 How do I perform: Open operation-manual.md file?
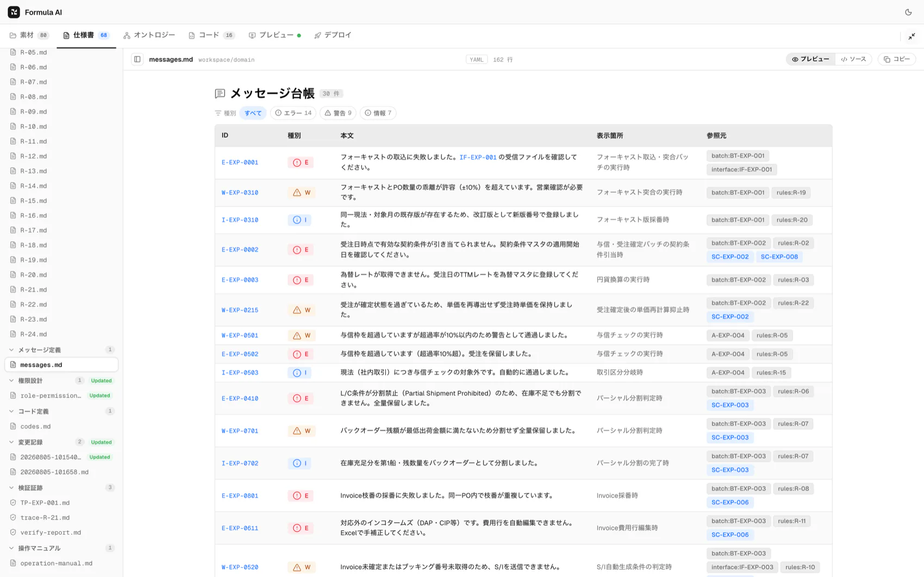61,563
